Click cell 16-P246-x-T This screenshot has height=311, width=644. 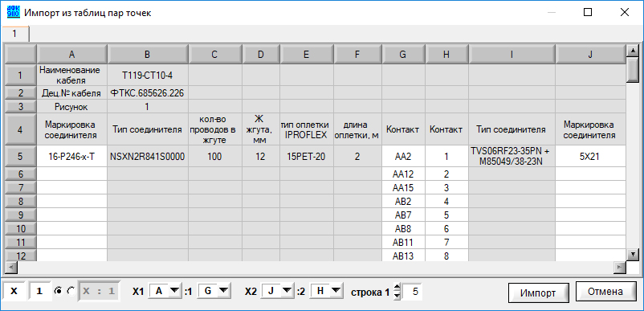pos(72,156)
